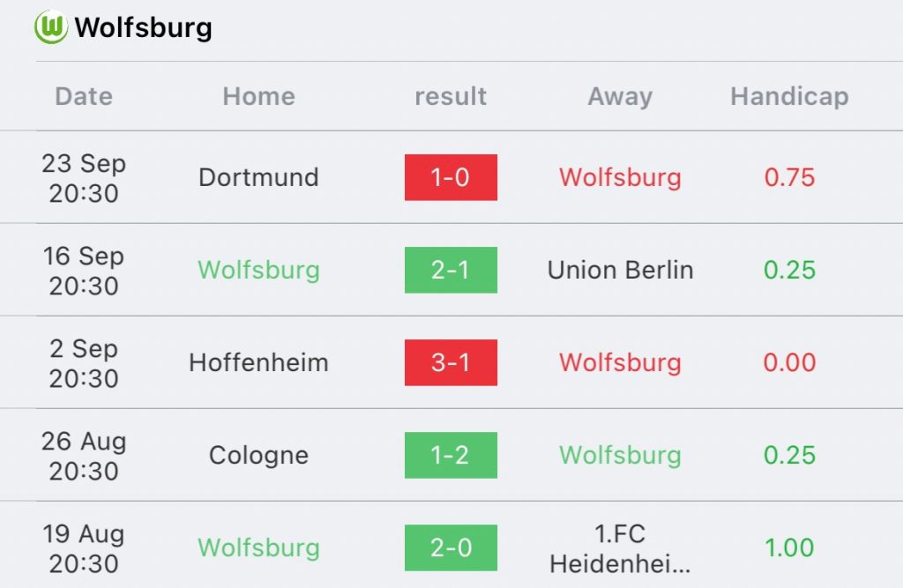Click the red 1-0 result badge
903x588 pixels.
point(451,177)
